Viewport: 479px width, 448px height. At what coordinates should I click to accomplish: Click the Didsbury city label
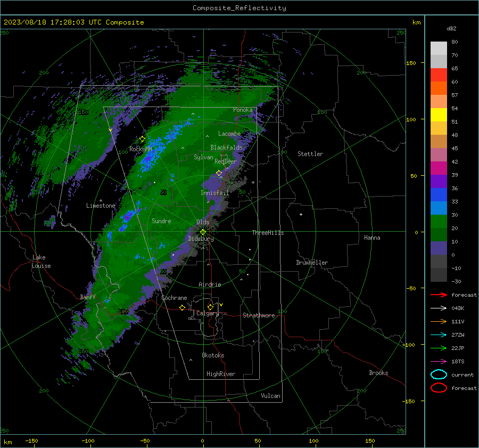201,239
